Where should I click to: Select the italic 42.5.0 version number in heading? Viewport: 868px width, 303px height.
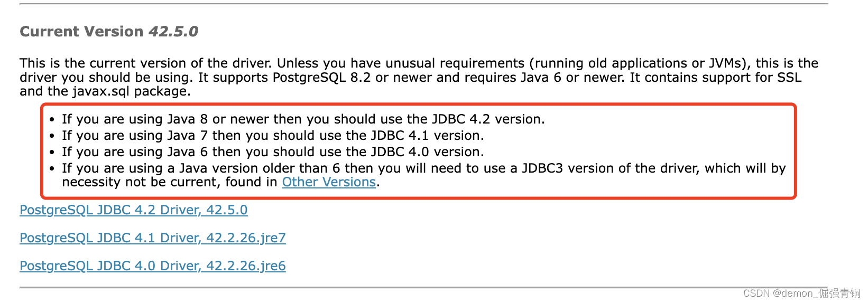pos(173,32)
